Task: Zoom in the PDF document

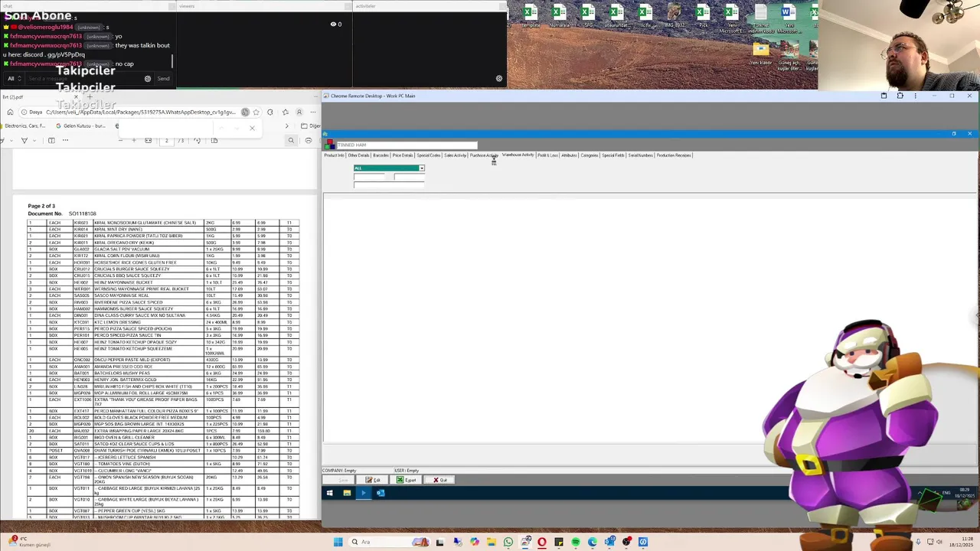Action: coord(134,140)
